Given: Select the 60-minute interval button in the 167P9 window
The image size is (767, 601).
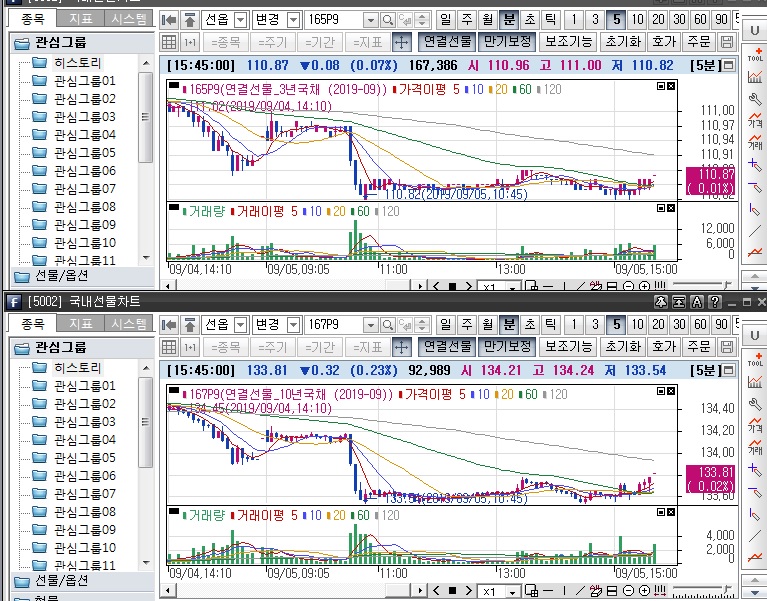Looking at the screenshot, I should (700, 325).
